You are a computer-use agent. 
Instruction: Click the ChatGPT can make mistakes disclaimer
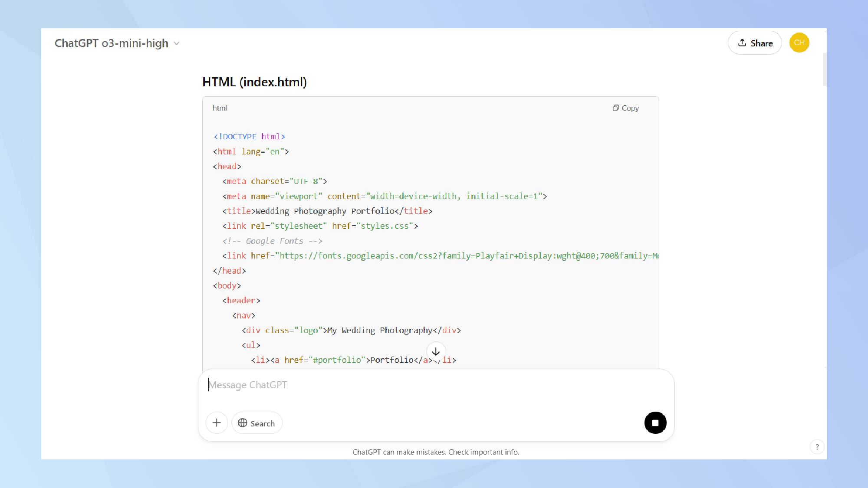point(435,452)
